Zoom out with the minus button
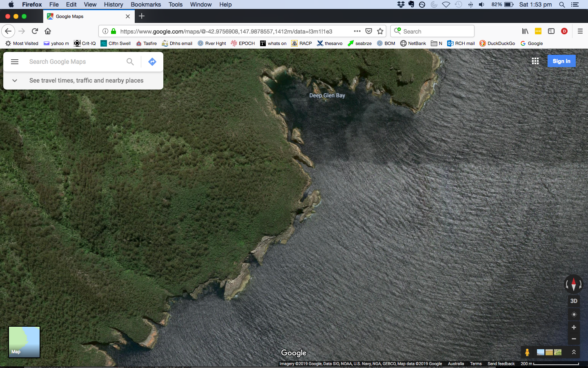The image size is (588, 368). pos(574,339)
